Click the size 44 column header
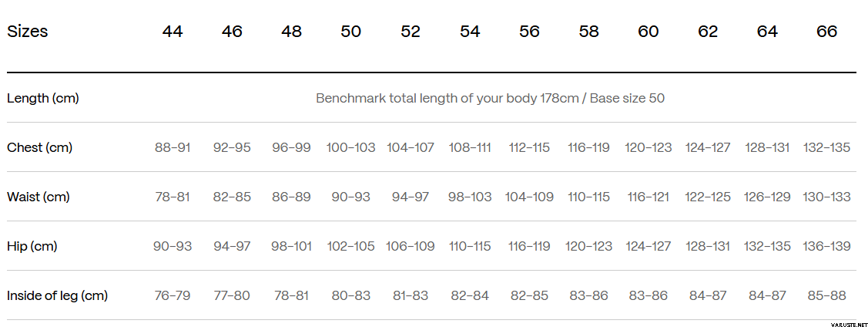Screen dimensions: 868x327 pyautogui.click(x=173, y=32)
